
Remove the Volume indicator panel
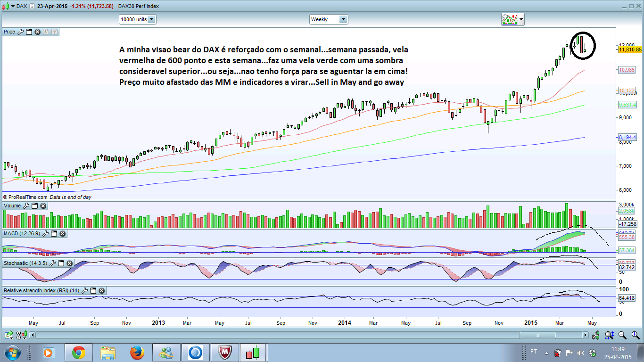tap(43, 206)
